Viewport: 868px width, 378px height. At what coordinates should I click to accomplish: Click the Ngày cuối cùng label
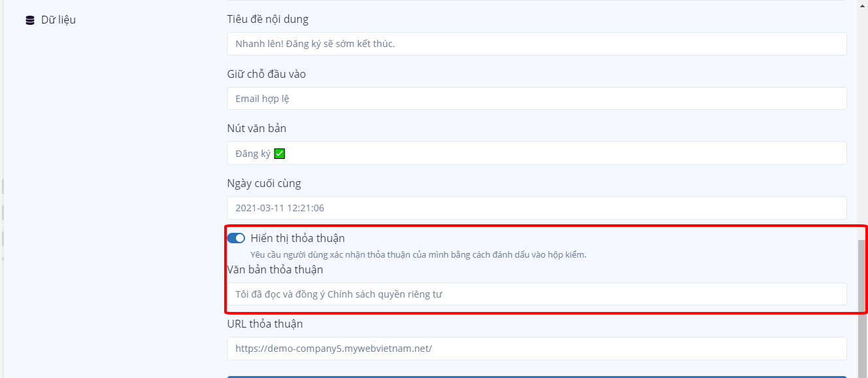tap(264, 183)
